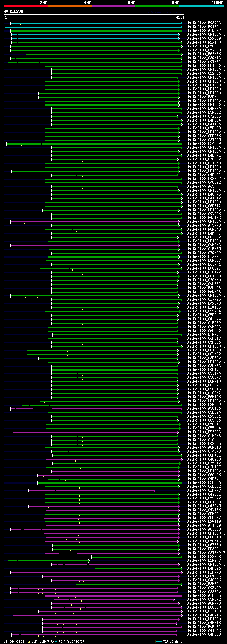Select label UniRef100_B3NEC2

click(204, 112)
